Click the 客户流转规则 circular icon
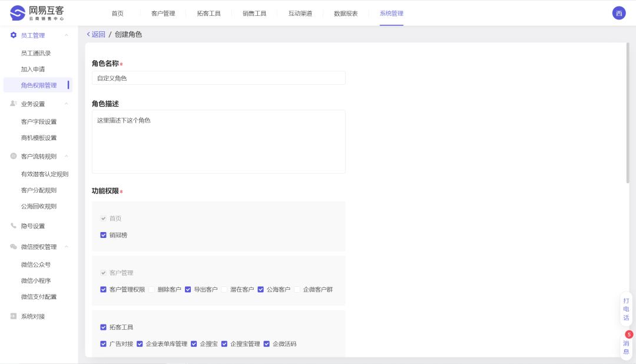The image size is (636, 364). (13, 156)
